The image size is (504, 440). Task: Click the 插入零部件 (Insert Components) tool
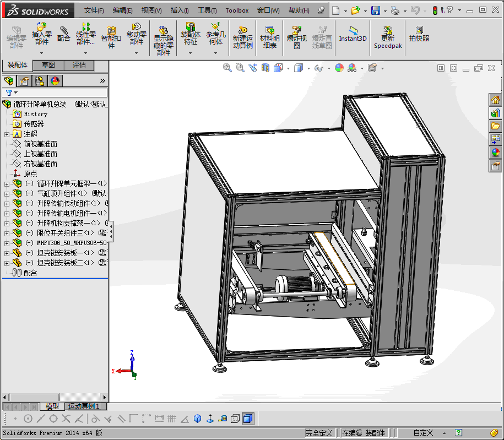coord(41,34)
